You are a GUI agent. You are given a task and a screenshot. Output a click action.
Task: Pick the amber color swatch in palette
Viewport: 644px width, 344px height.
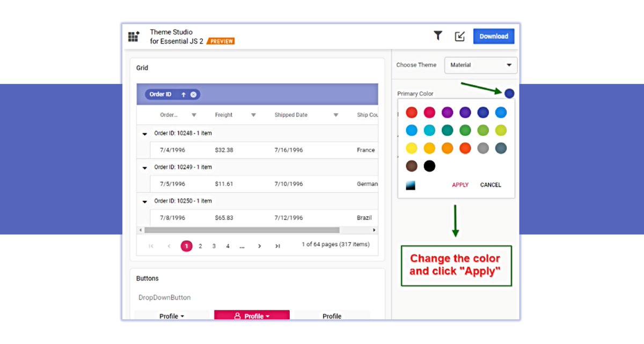pos(429,148)
